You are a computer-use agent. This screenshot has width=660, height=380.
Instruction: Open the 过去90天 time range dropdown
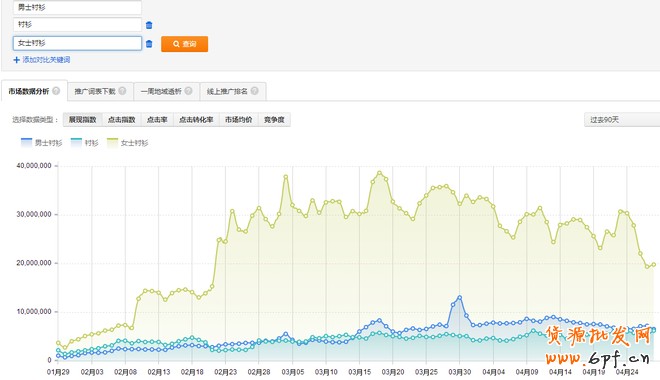622,120
